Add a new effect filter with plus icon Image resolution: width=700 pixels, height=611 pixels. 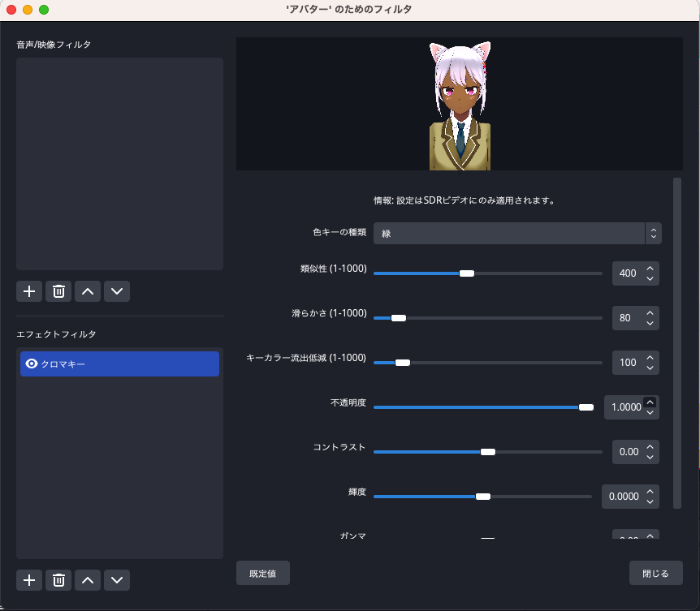(29, 580)
